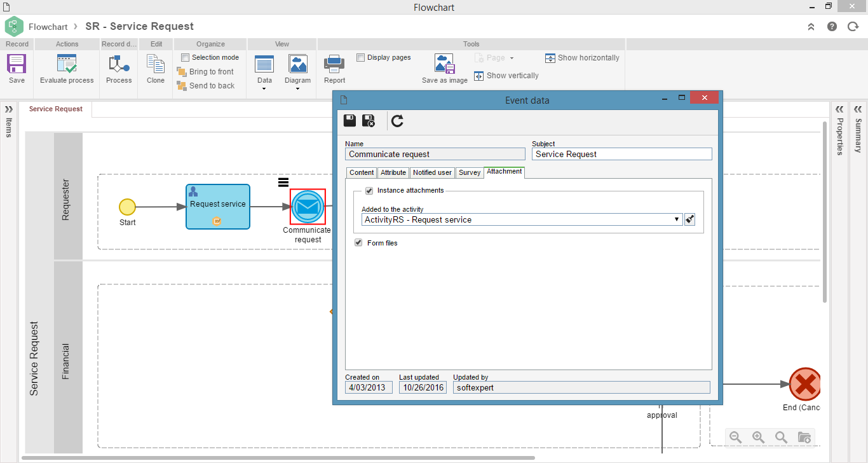The width and height of the screenshot is (868, 463).
Task: Click into the Subject input field
Action: click(622, 154)
